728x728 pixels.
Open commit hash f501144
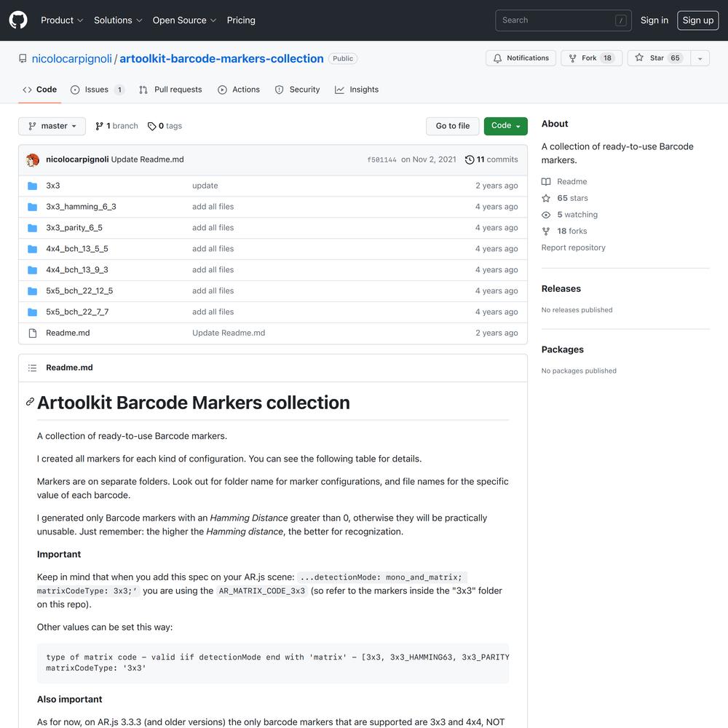click(381, 159)
